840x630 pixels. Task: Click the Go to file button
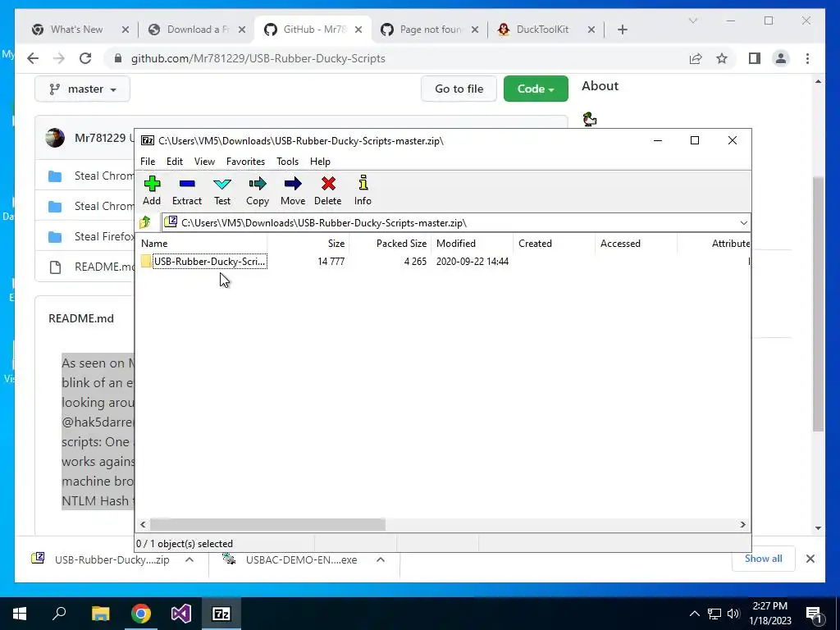pos(459,89)
